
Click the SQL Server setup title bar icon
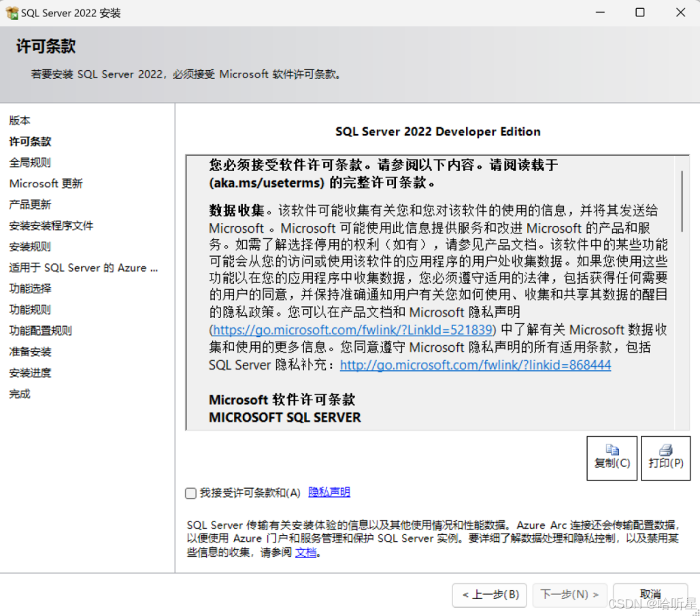[12, 13]
